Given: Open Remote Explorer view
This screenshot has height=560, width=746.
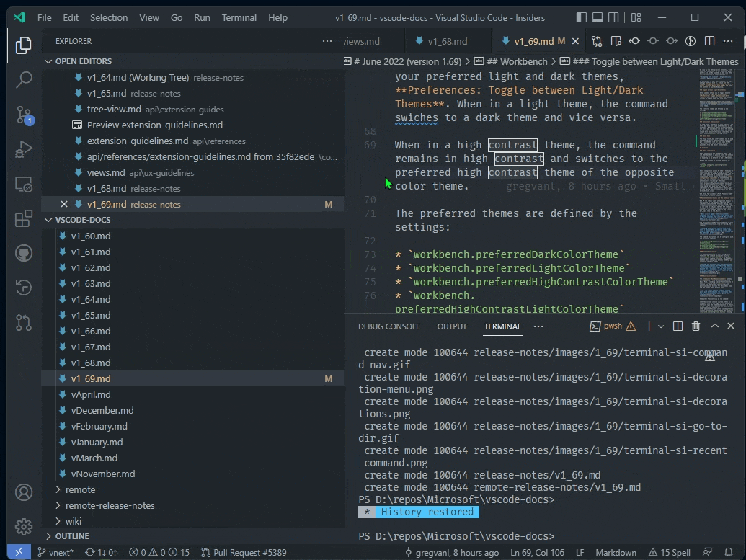Looking at the screenshot, I should [23, 184].
